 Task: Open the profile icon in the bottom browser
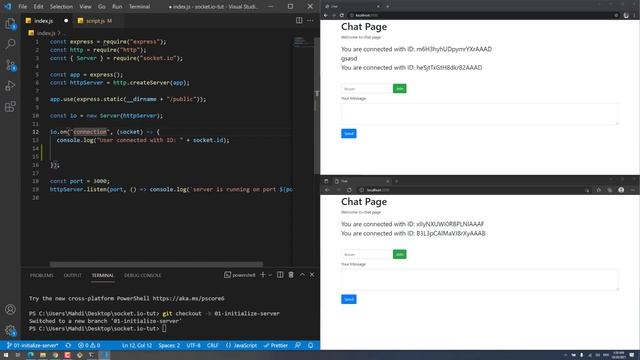point(621,190)
